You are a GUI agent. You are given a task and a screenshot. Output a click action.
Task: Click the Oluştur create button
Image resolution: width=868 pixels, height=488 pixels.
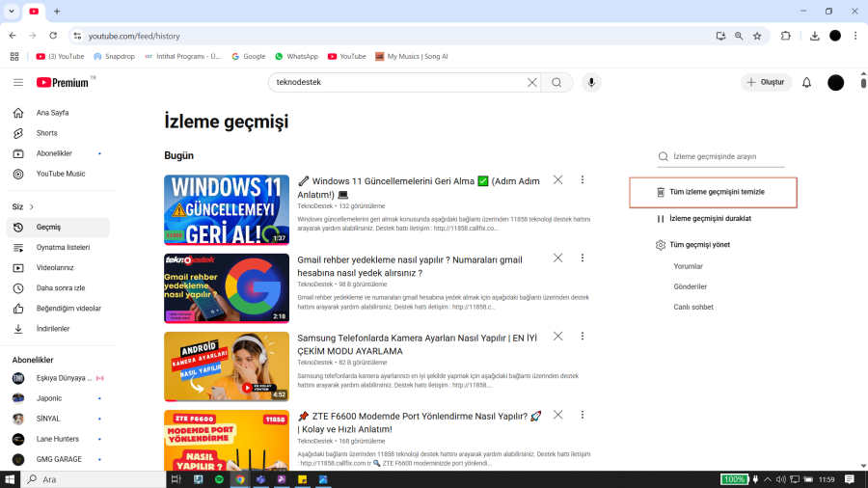point(767,83)
